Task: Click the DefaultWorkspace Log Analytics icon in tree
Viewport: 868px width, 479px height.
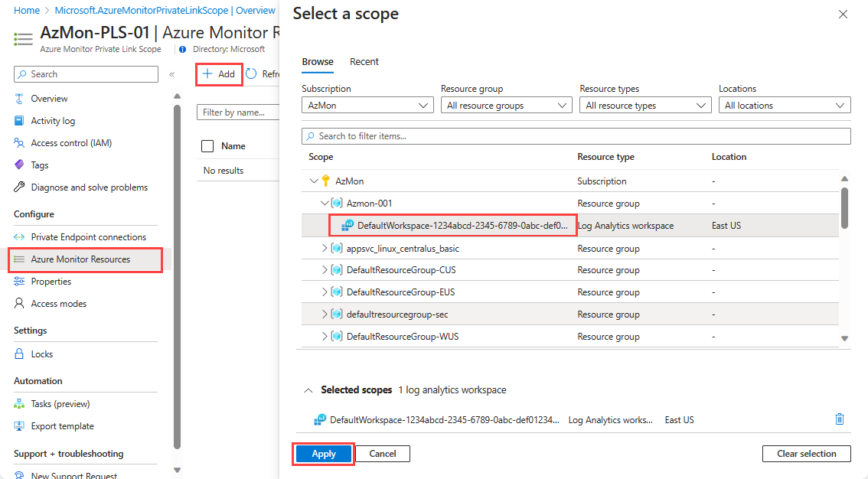Action: pos(348,225)
